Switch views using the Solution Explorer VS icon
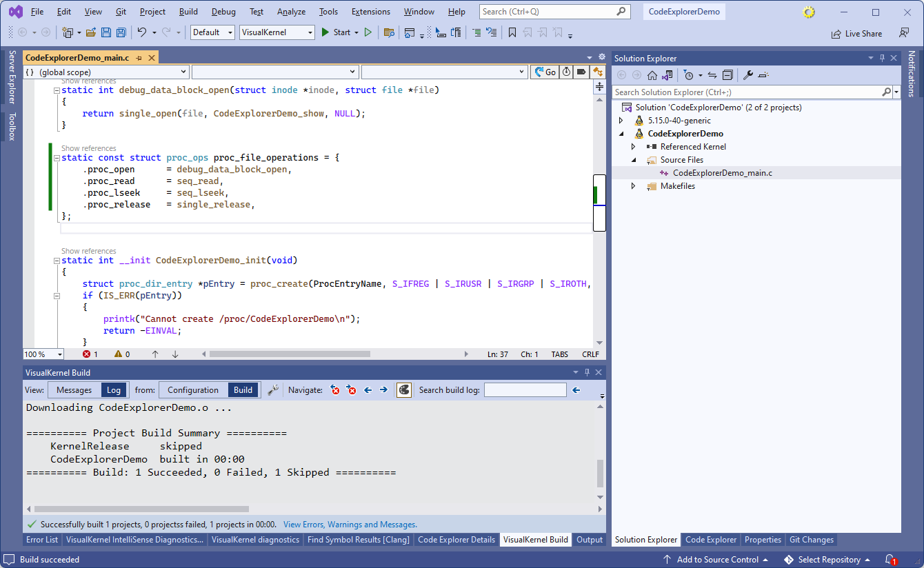 [x=667, y=75]
